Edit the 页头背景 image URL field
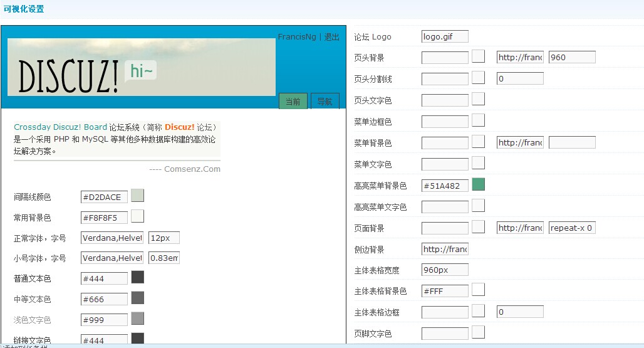The image size is (644, 348). [520, 57]
